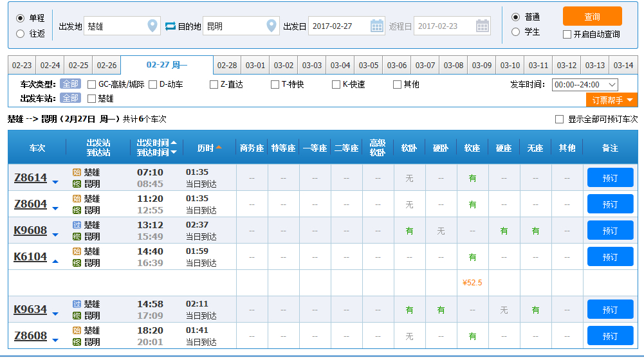The image size is (644, 358).
Task: Open the 发车时间 time range dropdown
Action: click(585, 84)
